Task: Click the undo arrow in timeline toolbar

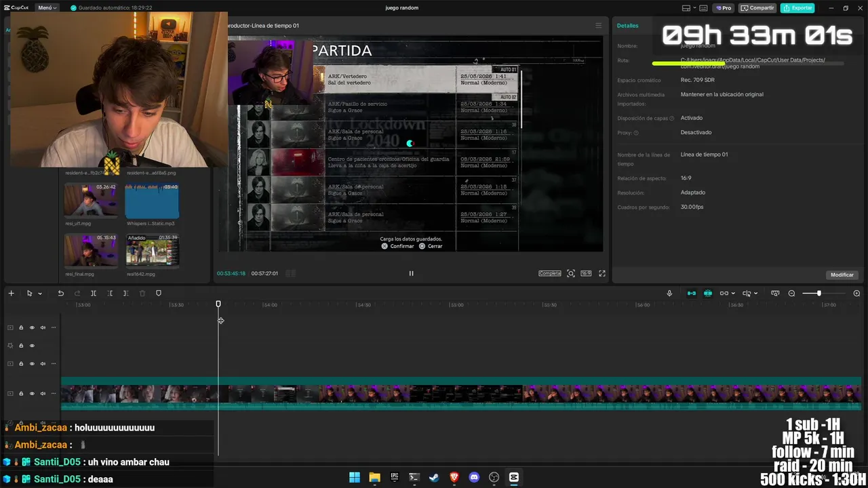Action: (x=60, y=293)
